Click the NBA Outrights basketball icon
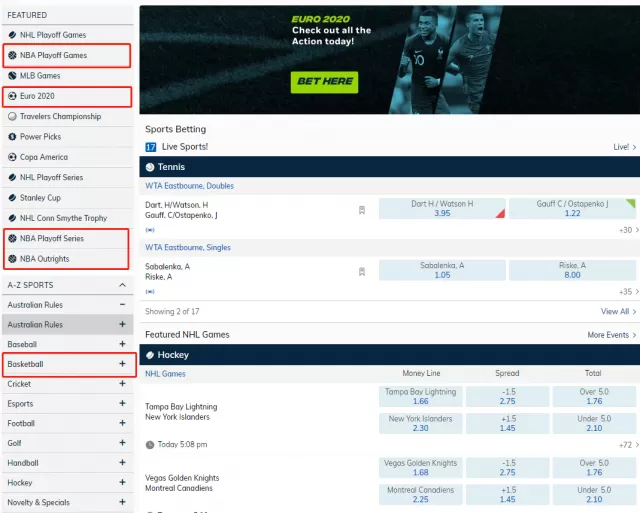The image size is (640, 513). [12, 259]
